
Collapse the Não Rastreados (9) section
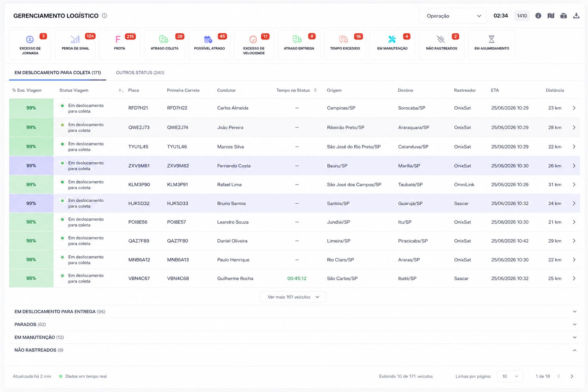pos(294,350)
